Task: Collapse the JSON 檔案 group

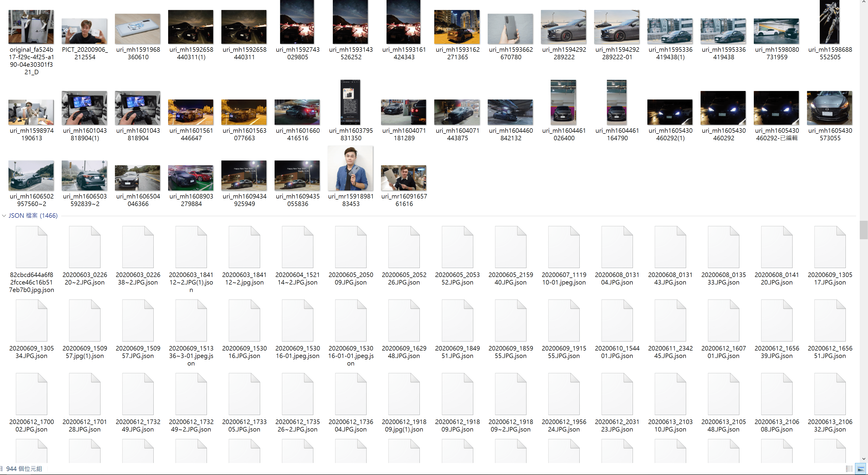Action: 4,216
